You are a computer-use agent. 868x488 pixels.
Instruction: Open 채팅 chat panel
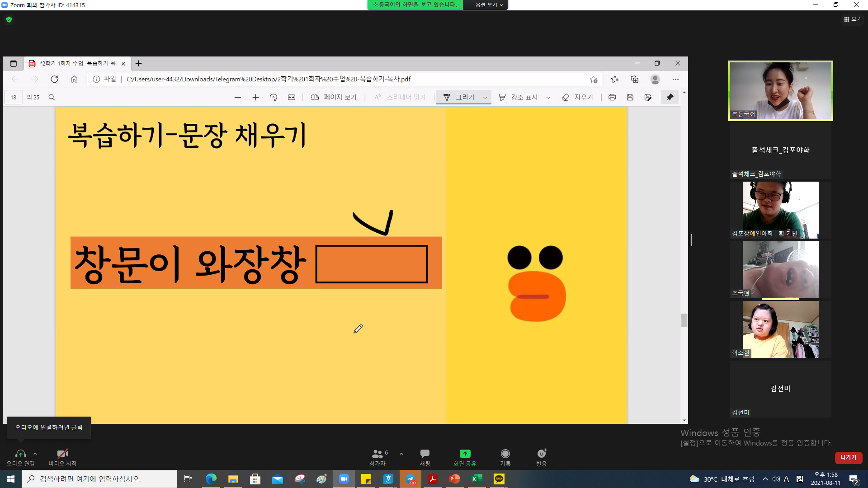[425, 457]
